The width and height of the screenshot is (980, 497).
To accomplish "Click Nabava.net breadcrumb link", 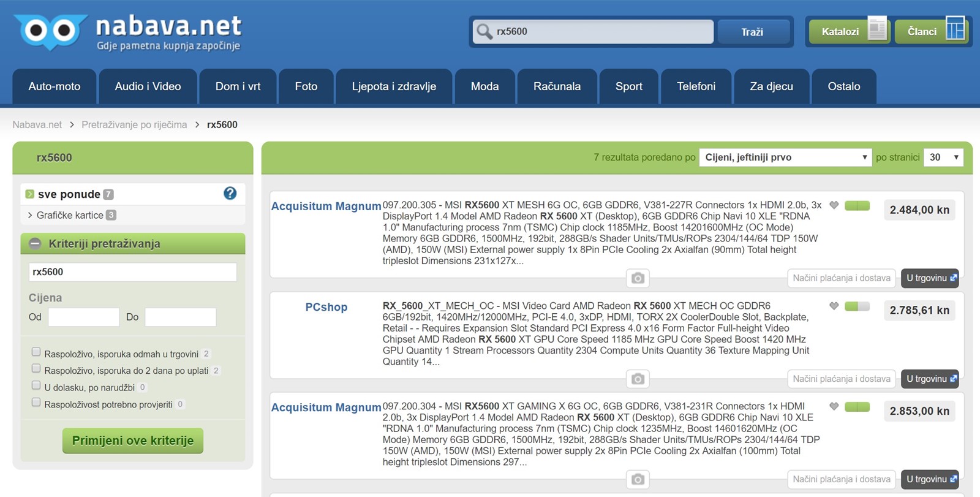I will 37,124.
